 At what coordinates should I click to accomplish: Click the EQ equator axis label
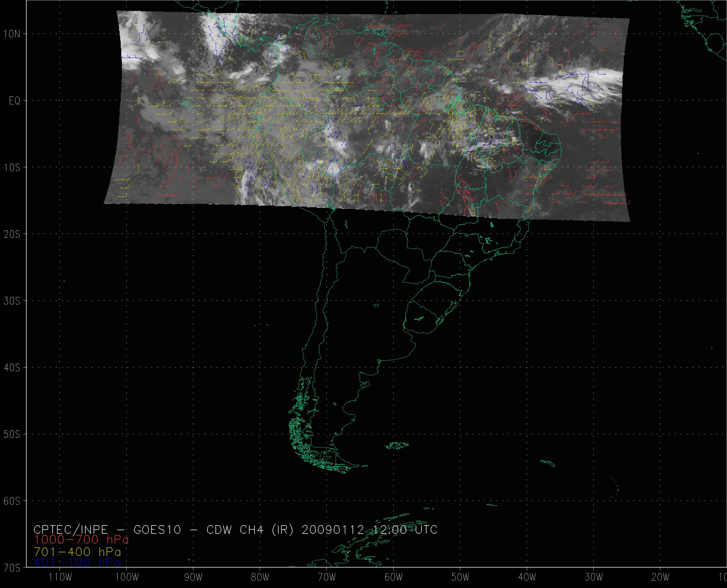(14, 101)
